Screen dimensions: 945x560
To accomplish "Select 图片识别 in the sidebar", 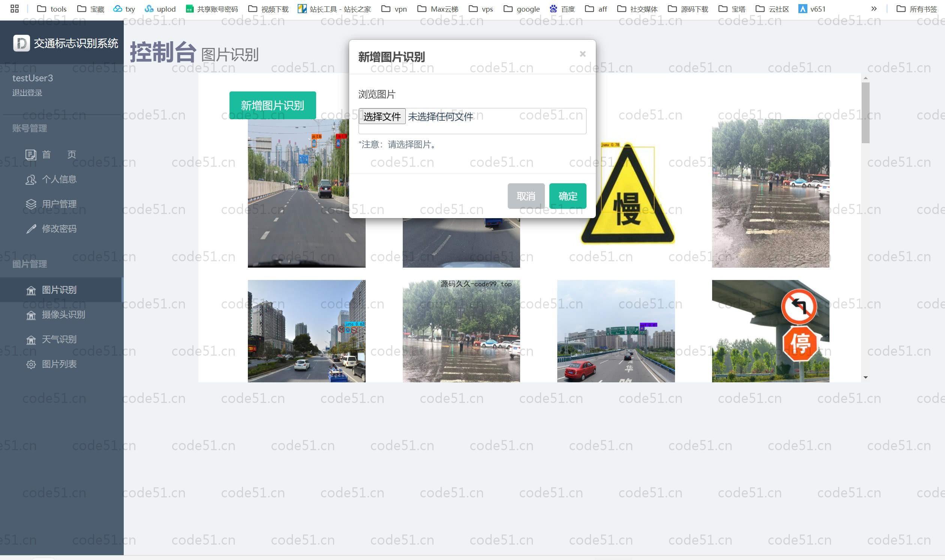I will click(61, 290).
